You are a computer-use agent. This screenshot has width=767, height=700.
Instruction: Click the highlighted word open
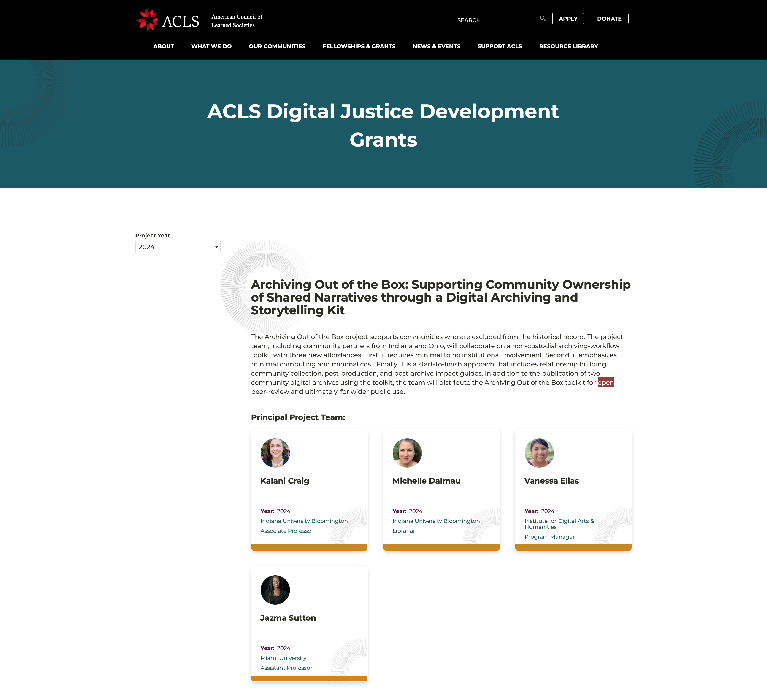[x=605, y=382]
